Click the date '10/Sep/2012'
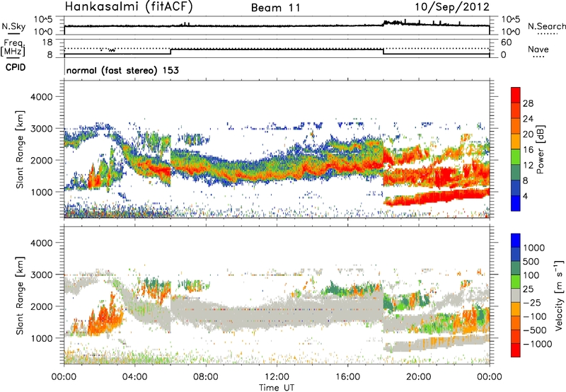This screenshot has height=392, width=566. 452,7
